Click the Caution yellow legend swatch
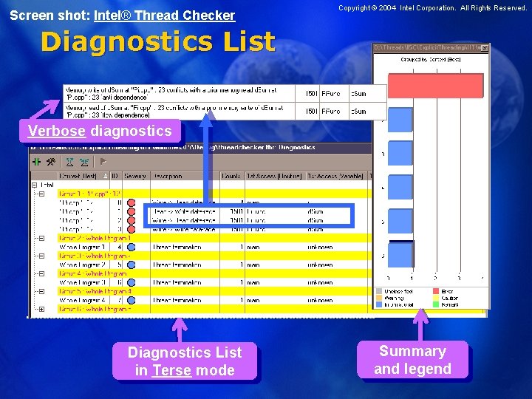Image resolution: width=532 pixels, height=399 pixels. 436,298
